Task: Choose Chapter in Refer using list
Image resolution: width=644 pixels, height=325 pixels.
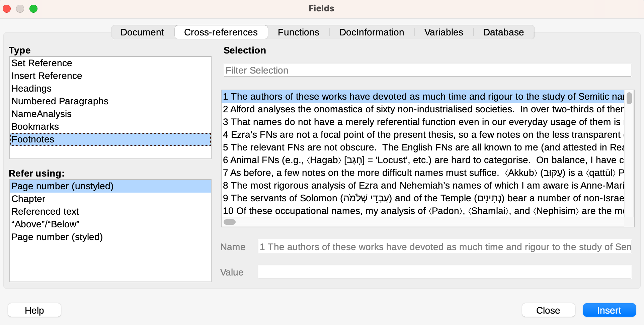Action: tap(28, 199)
